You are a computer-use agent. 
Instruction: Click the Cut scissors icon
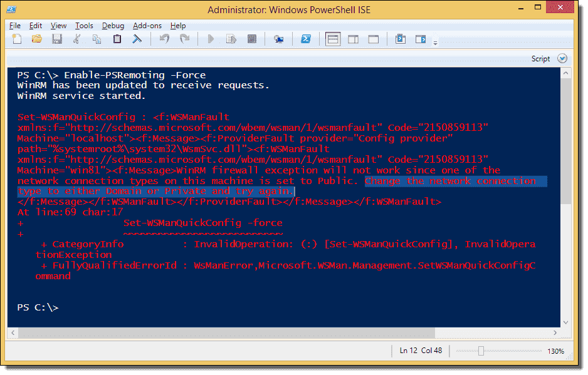(76, 39)
